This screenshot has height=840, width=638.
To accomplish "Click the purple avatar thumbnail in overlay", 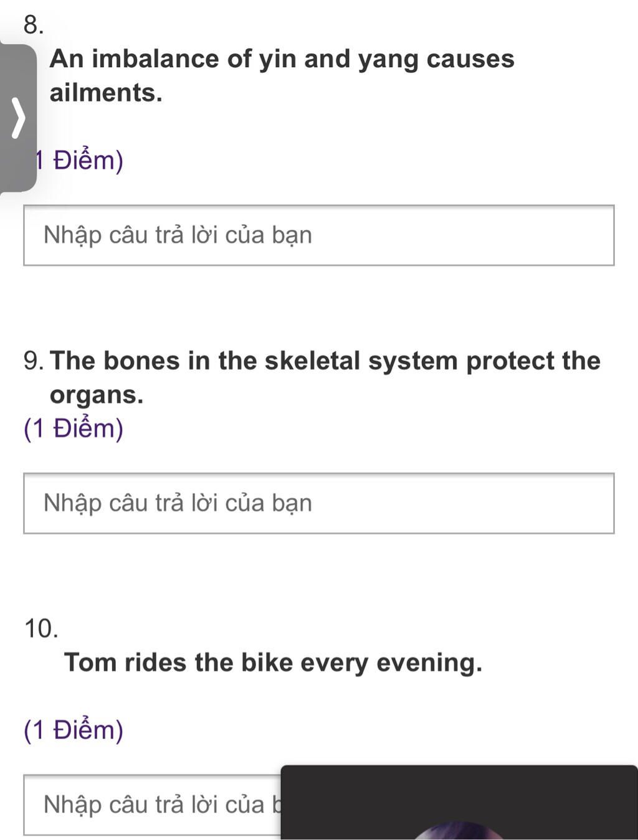I will click(459, 831).
